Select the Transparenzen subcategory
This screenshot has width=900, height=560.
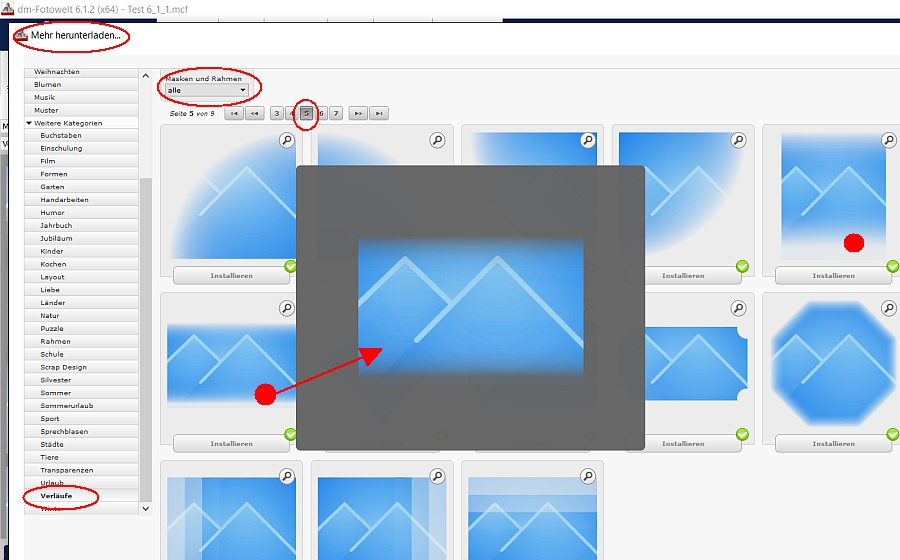82,470
